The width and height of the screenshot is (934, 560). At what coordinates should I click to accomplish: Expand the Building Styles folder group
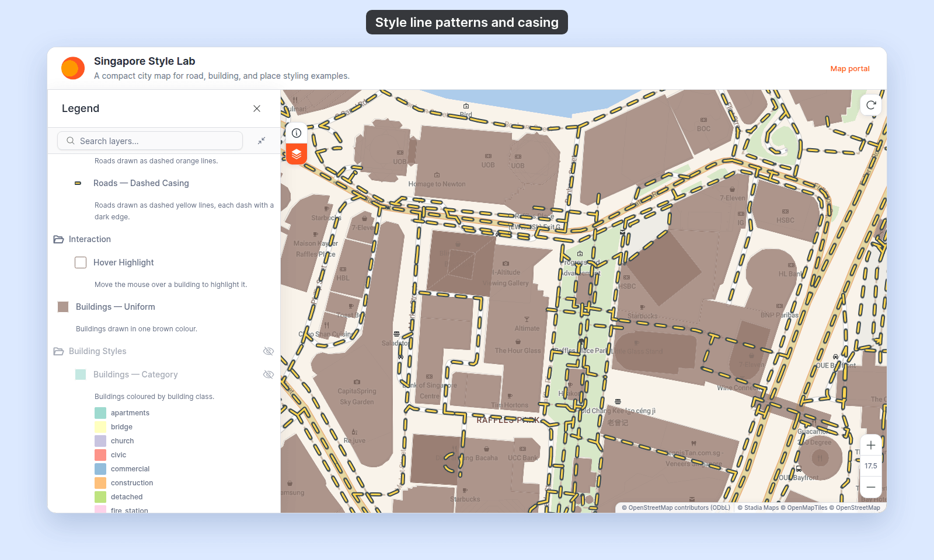58,351
